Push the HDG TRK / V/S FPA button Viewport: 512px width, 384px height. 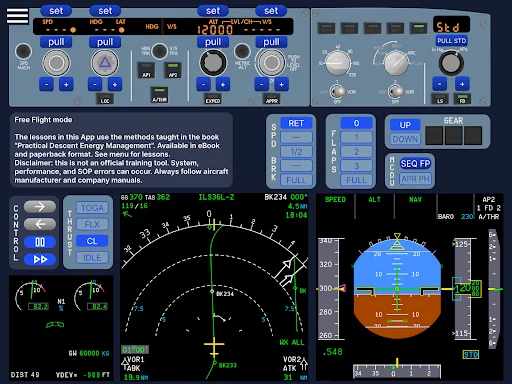pyautogui.click(x=159, y=51)
